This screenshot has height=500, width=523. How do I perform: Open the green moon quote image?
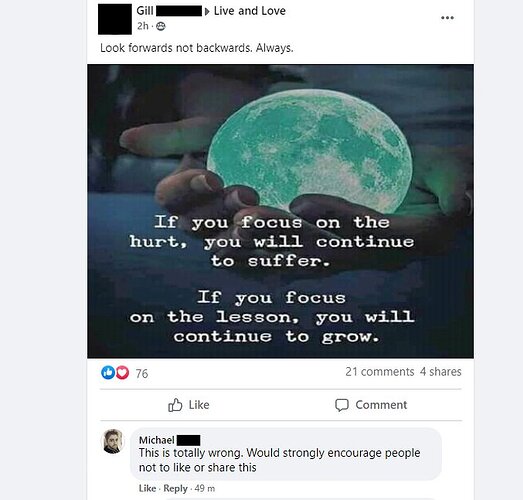tap(280, 211)
